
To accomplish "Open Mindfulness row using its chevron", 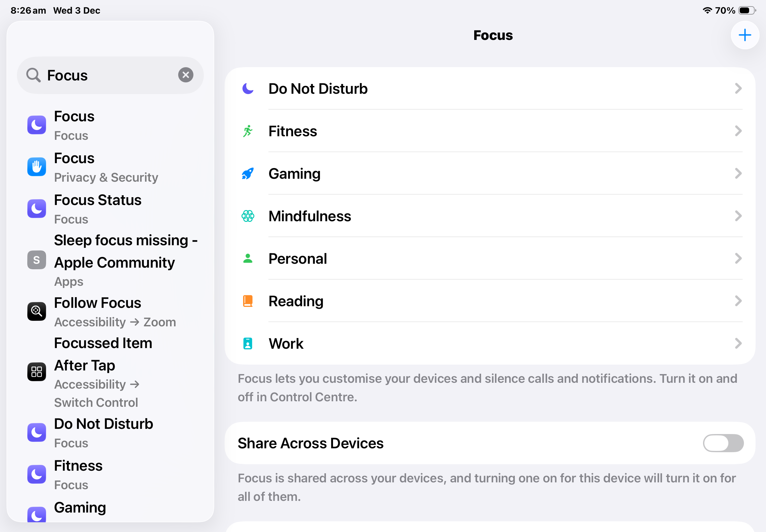I will coord(738,216).
